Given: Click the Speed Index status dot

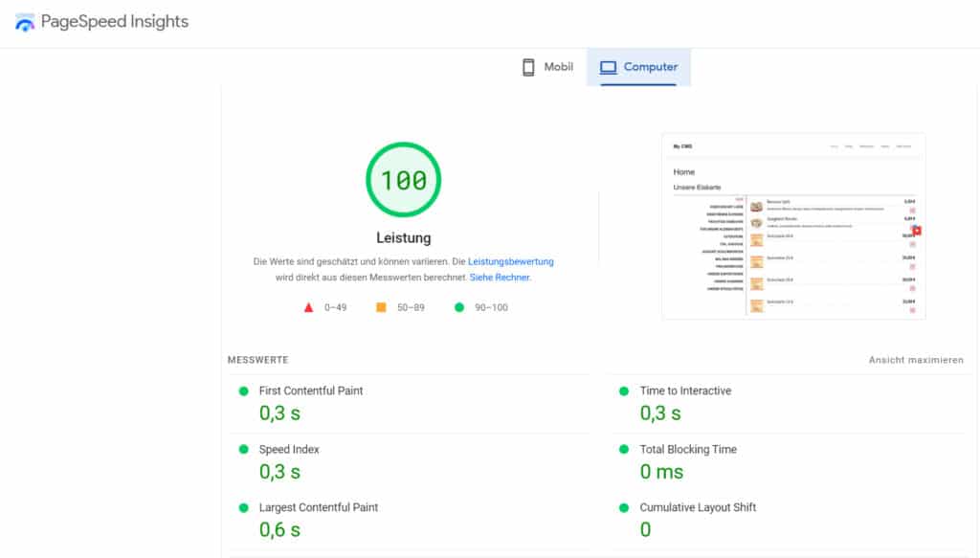Looking at the screenshot, I should [x=244, y=449].
